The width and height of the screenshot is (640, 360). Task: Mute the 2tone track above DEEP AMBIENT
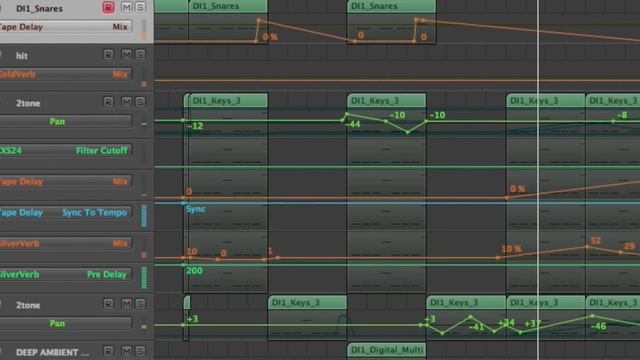127,304
